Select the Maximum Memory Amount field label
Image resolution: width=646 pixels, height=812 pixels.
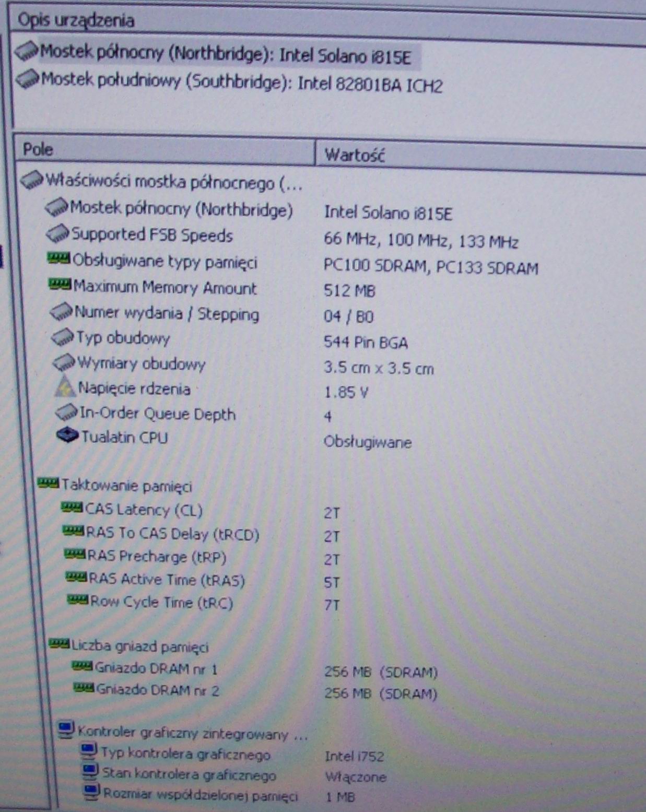165,287
